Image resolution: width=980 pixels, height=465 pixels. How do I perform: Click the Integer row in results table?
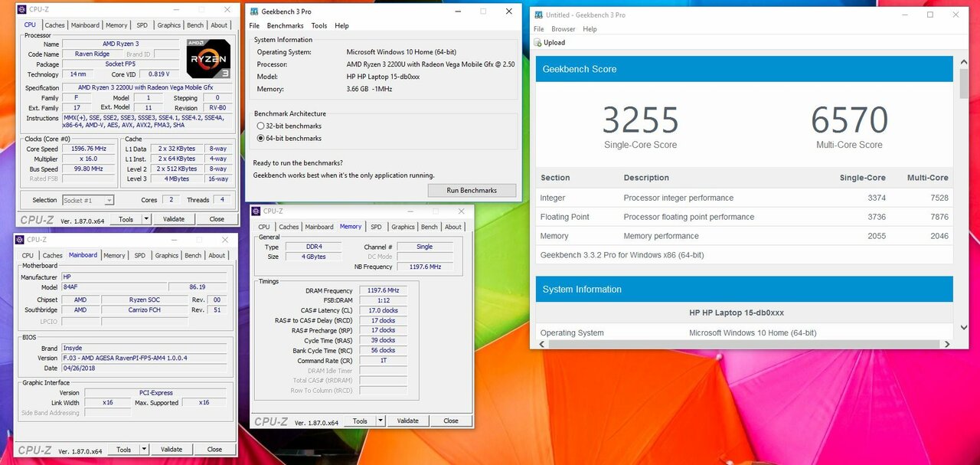pyautogui.click(x=744, y=198)
